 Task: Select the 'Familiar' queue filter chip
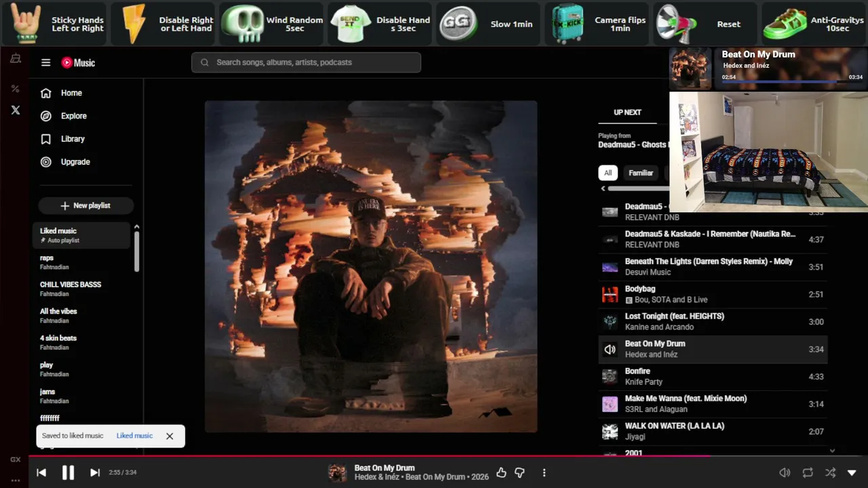[x=641, y=173]
